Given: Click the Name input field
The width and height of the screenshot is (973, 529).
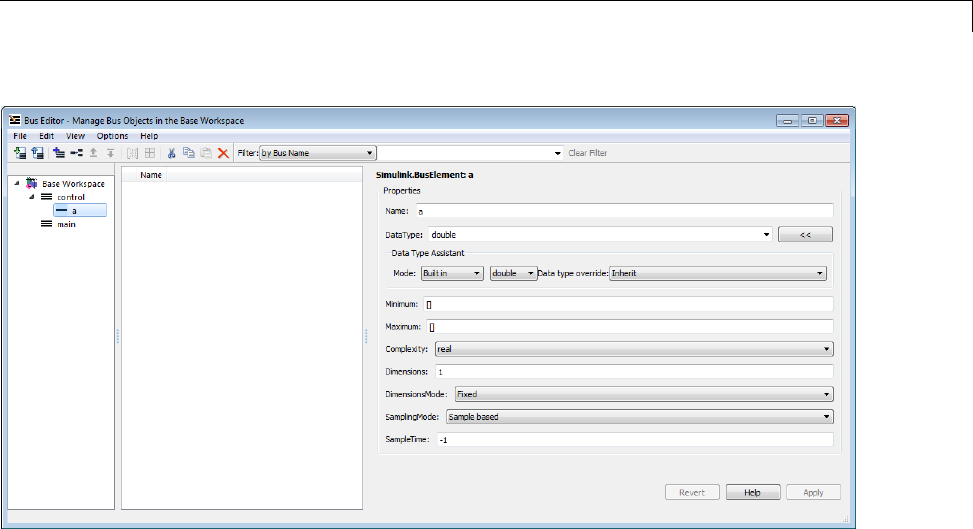Looking at the screenshot, I should pos(624,211).
